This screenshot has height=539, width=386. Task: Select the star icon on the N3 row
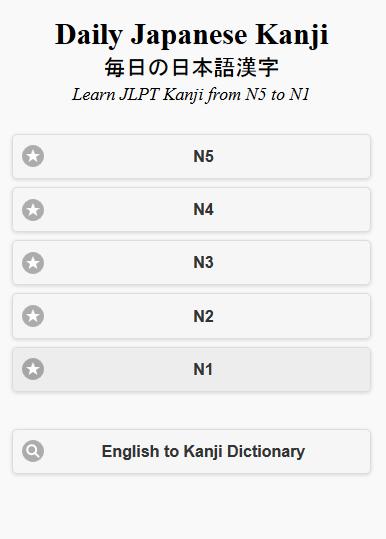pos(33,263)
